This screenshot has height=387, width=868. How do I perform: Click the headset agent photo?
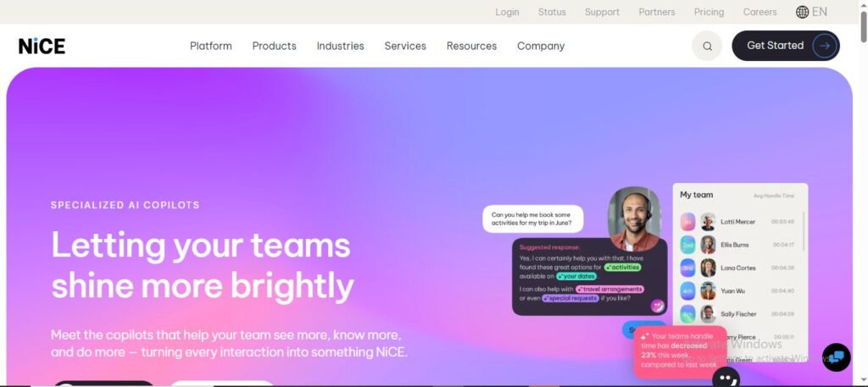coord(634,219)
